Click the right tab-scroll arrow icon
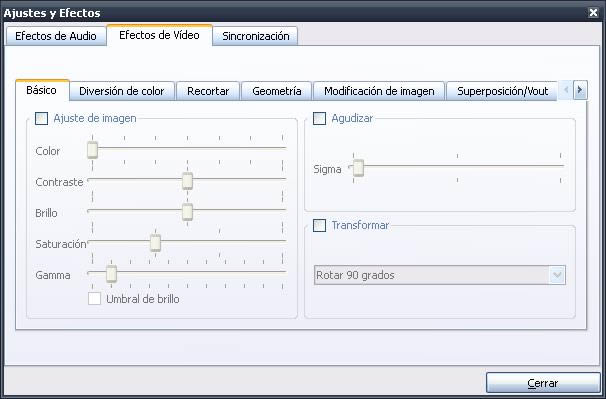This screenshot has height=399, width=606. [580, 90]
